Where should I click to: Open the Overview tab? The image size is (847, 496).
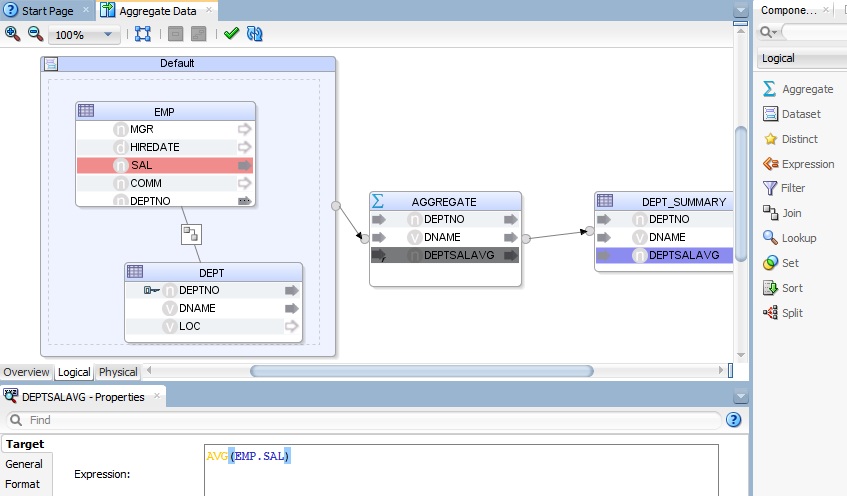(x=26, y=372)
